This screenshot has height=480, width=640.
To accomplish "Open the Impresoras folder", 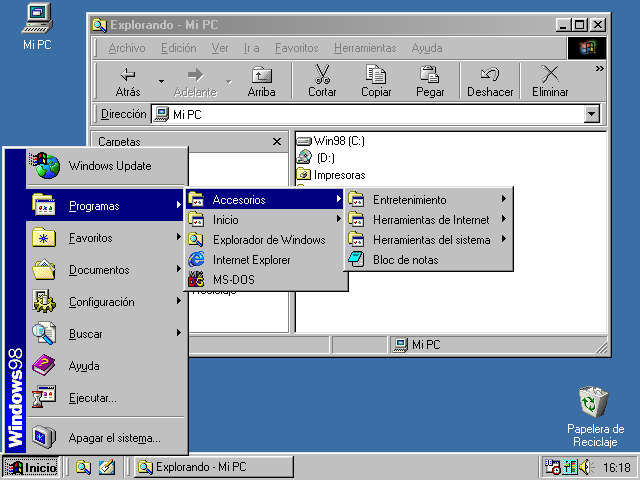I will [x=331, y=175].
